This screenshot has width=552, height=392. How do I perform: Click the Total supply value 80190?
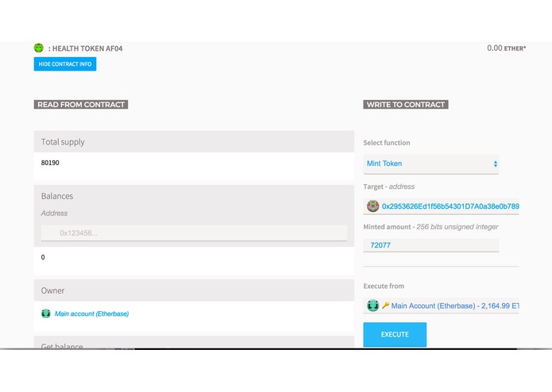coord(50,163)
